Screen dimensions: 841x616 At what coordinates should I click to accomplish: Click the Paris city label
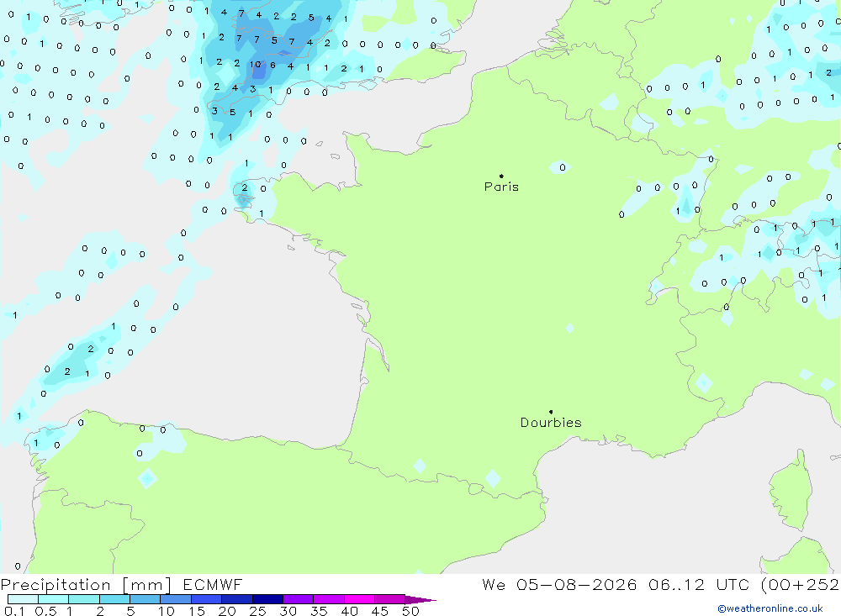(501, 187)
